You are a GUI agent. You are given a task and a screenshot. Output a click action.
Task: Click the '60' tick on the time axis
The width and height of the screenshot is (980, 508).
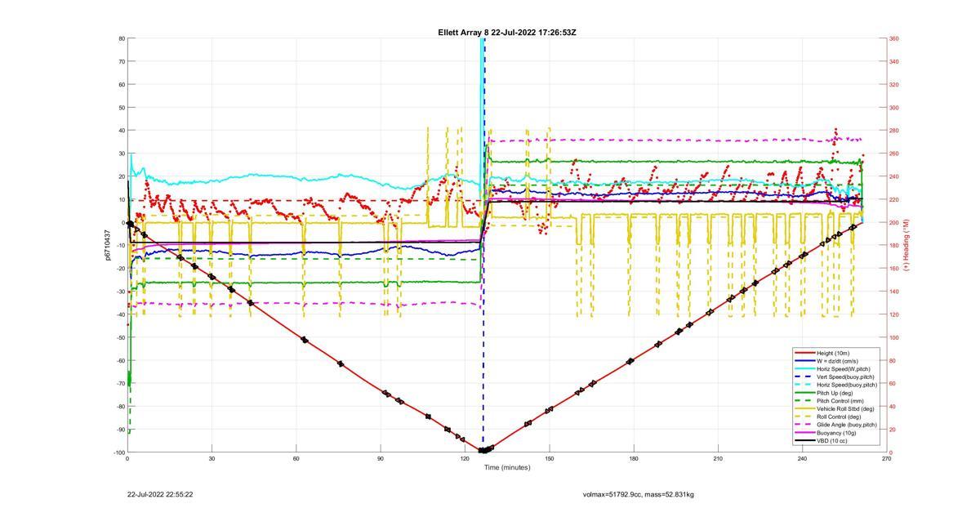(x=296, y=459)
